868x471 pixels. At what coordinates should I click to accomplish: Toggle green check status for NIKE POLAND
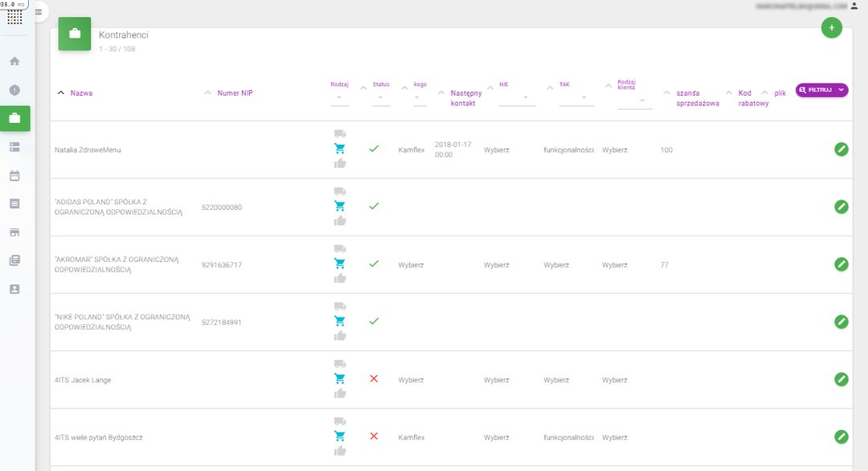point(374,321)
